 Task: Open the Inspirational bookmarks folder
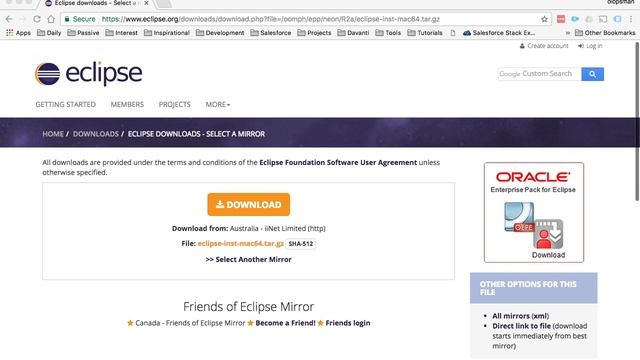tap(167, 33)
